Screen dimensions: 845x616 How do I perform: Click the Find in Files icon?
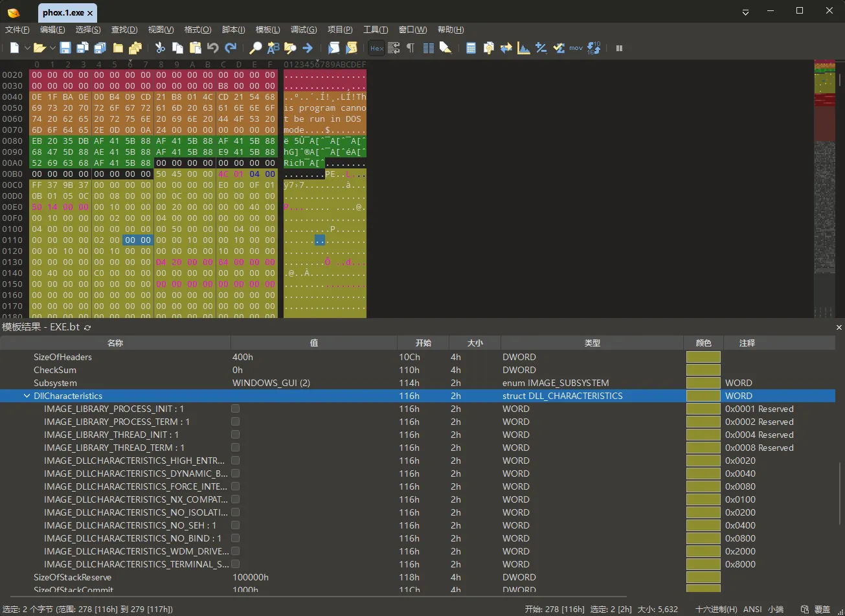point(290,48)
